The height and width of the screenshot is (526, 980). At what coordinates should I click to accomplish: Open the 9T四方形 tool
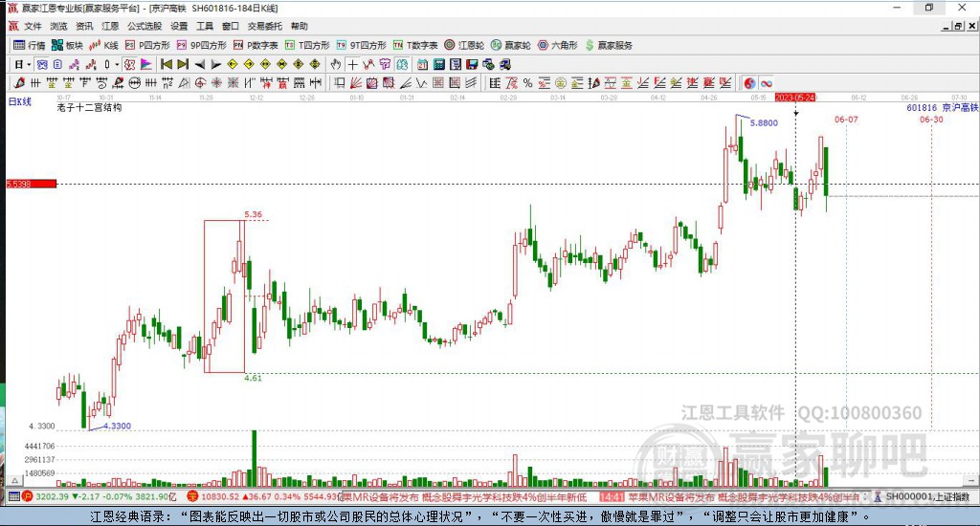click(361, 45)
